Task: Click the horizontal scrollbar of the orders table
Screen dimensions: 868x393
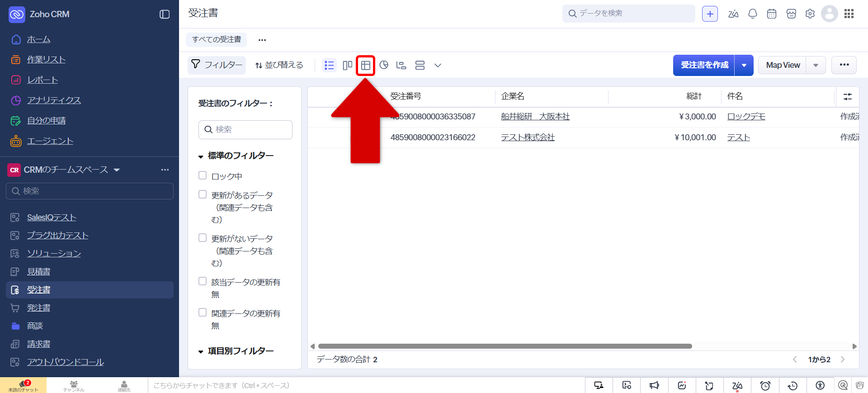Action: point(505,346)
